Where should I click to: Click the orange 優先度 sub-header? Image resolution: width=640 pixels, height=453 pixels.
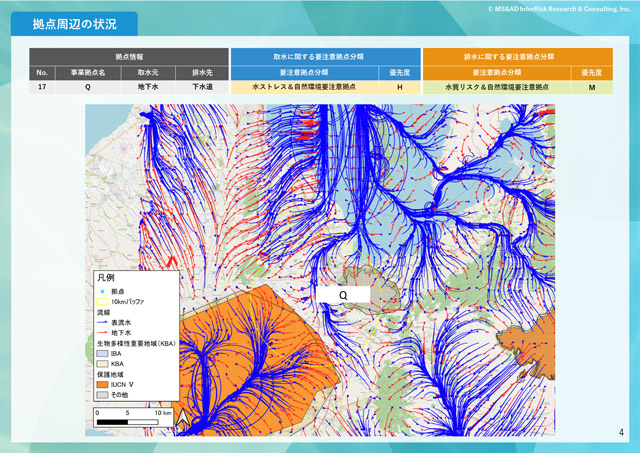pyautogui.click(x=592, y=73)
